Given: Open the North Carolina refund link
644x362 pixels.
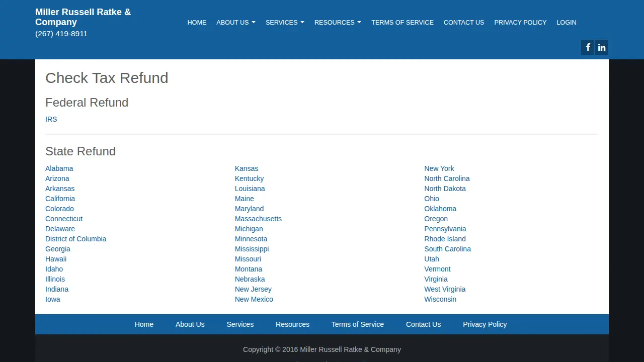Looking at the screenshot, I should (x=447, y=178).
